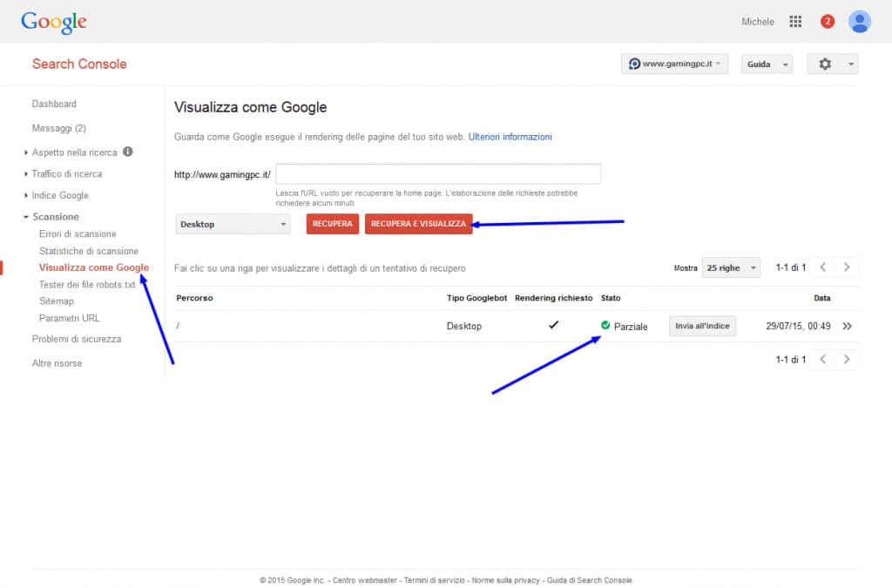Click the Stato column header
This screenshot has height=588, width=892.
[611, 298]
